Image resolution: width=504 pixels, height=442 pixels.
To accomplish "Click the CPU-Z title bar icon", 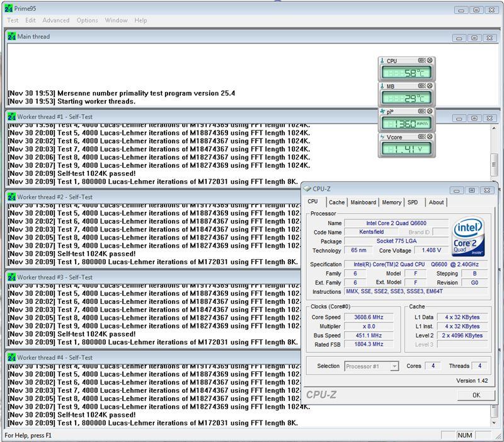I will [307, 189].
